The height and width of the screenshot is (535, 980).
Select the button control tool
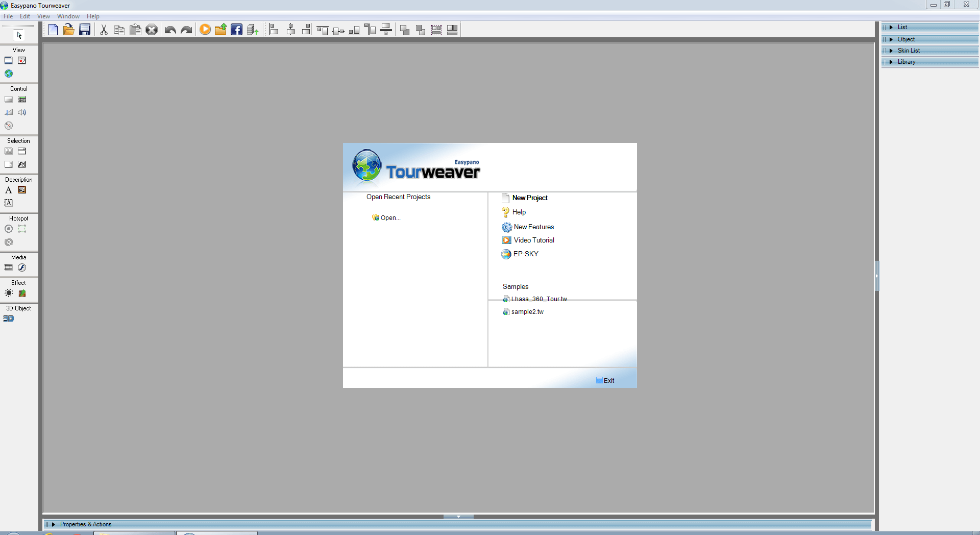click(x=9, y=99)
